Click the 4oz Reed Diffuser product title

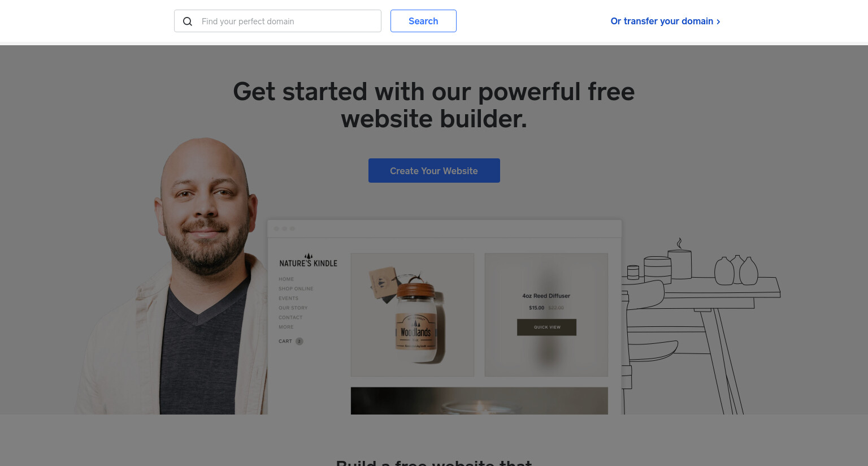(x=546, y=296)
